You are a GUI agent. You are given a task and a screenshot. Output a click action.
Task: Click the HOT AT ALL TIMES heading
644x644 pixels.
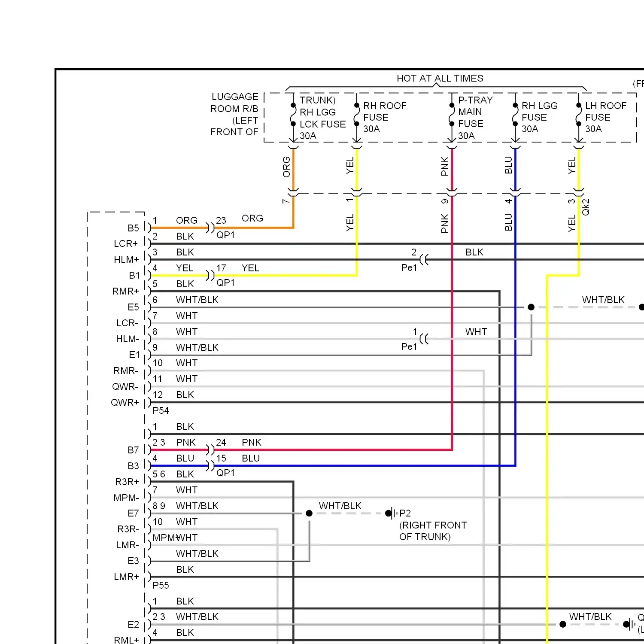(440, 78)
